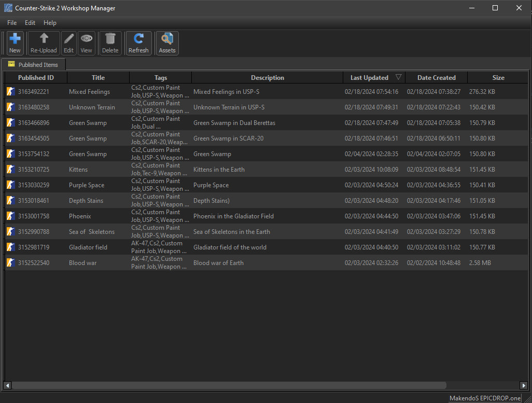Select the Published Items tab

coord(33,64)
